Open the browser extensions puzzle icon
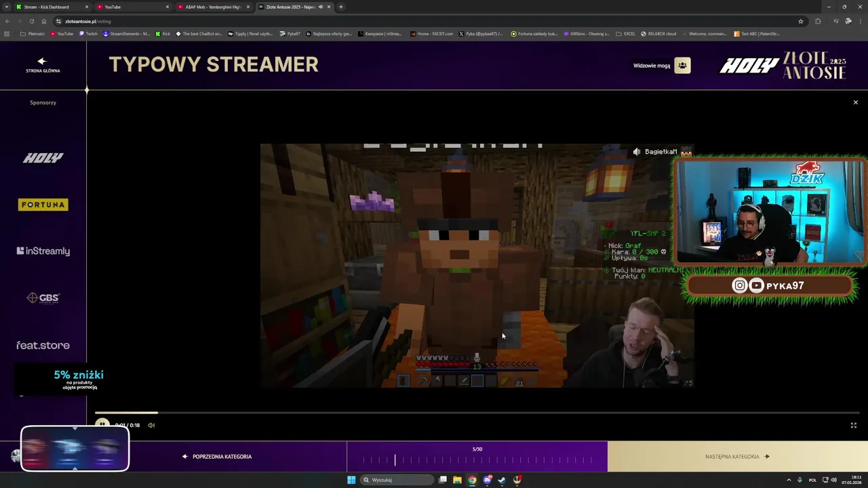The width and height of the screenshot is (868, 488). click(818, 21)
